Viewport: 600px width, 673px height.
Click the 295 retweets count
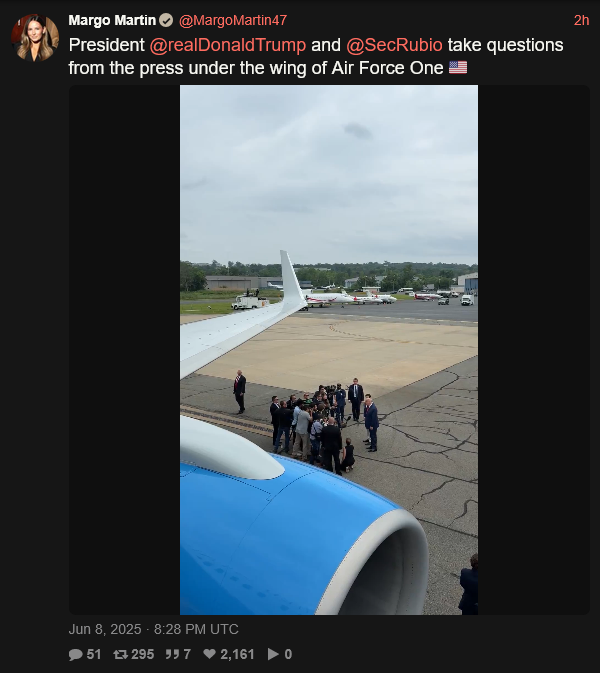142,655
